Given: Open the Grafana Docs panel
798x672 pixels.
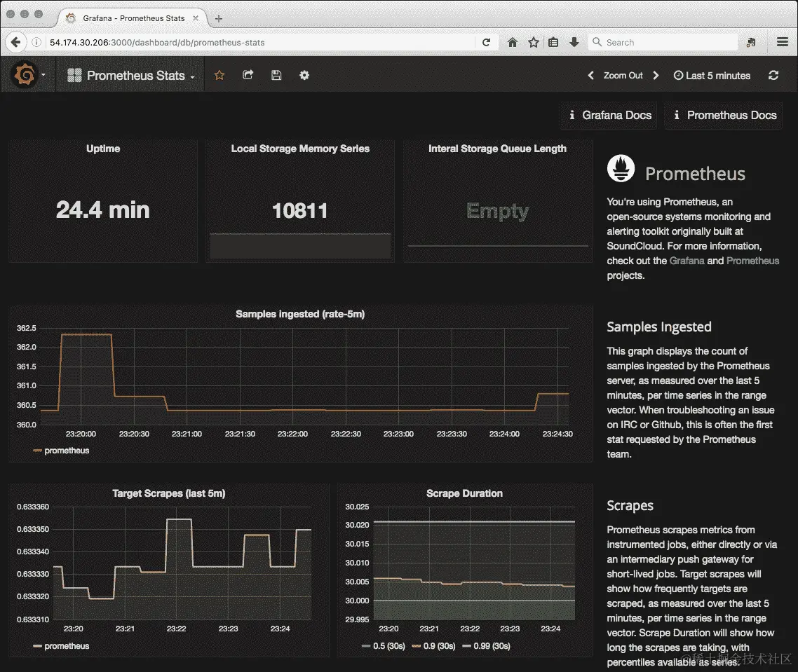Looking at the screenshot, I should [x=608, y=115].
